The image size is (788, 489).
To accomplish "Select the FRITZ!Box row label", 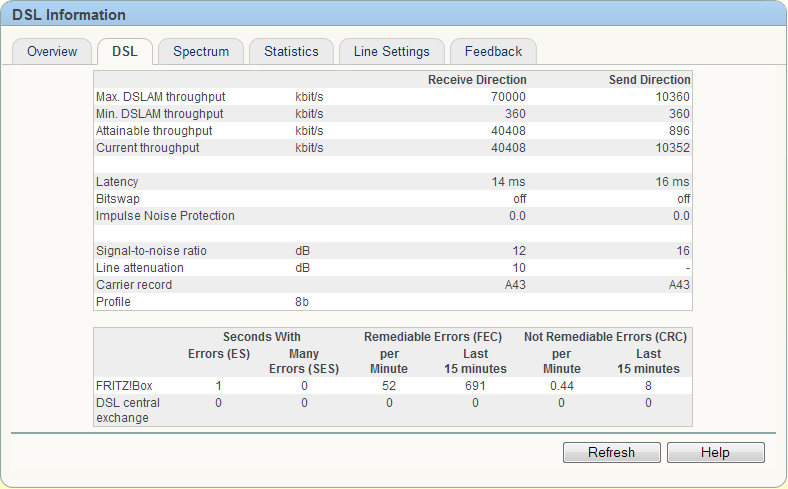I will click(x=123, y=385).
